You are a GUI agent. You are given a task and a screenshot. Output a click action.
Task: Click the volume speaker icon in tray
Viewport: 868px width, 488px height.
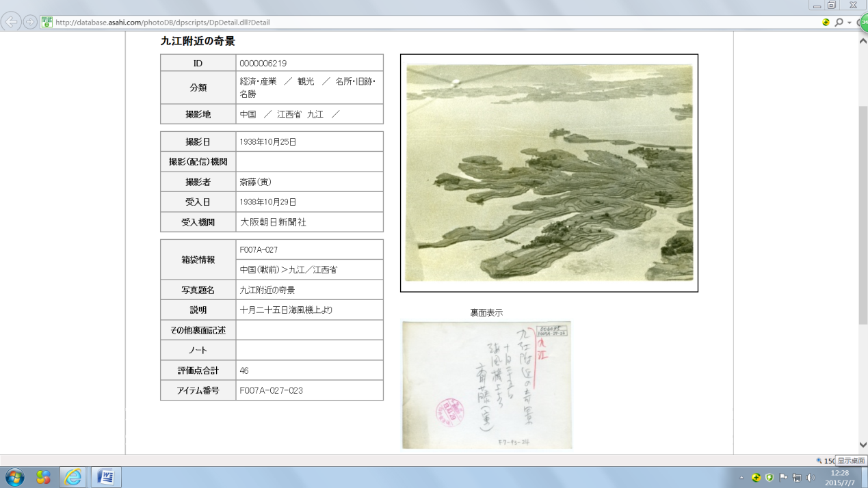pos(811,478)
